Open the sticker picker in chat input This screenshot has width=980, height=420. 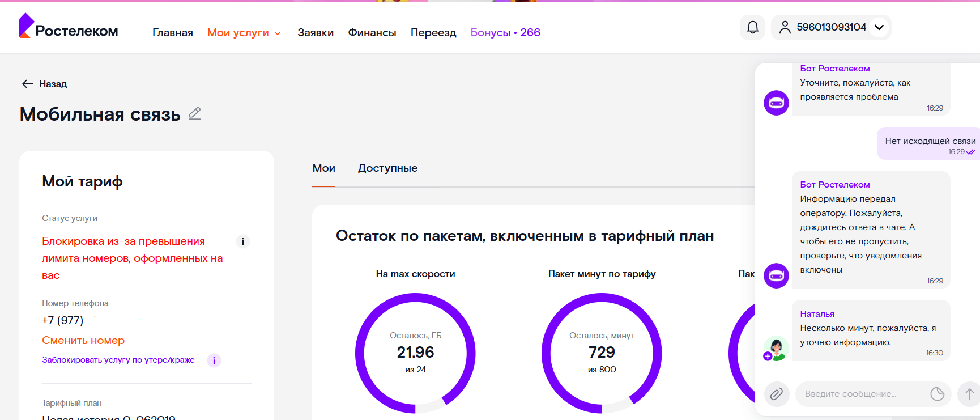[938, 394]
